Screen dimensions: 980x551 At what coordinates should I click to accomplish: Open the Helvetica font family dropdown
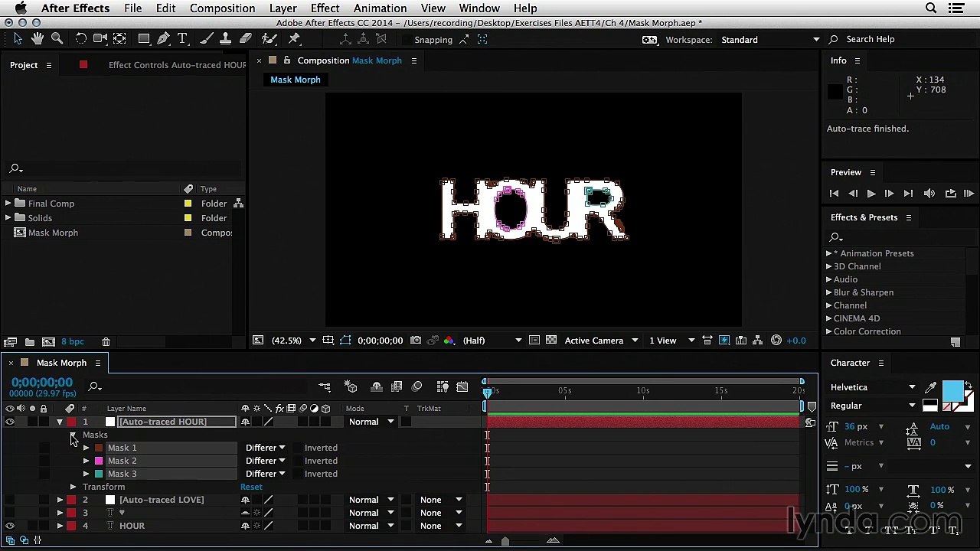coord(873,387)
